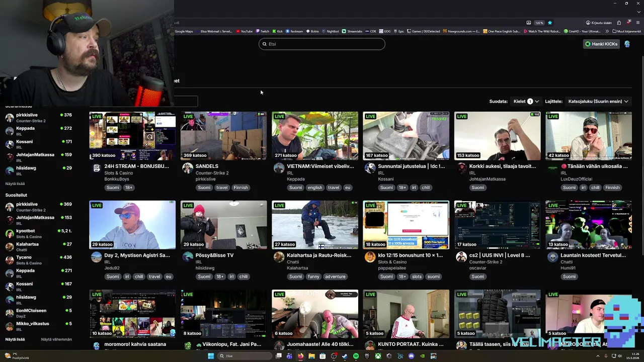Open the Botrix bookmark
The image size is (644, 362).
312,31
